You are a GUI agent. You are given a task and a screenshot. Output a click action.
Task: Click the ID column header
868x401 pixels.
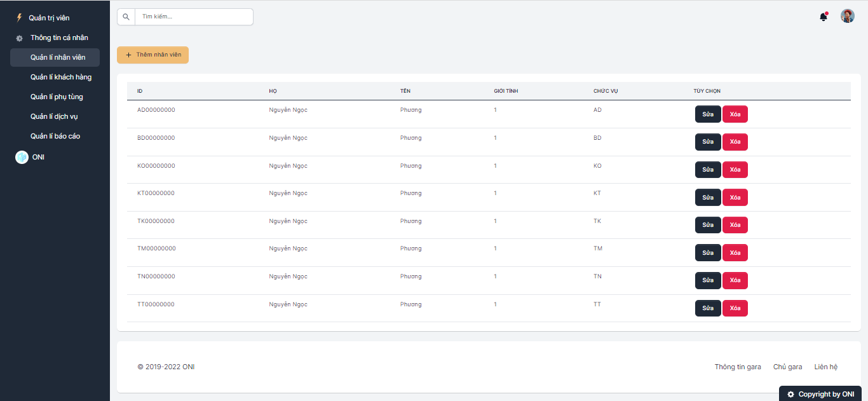pos(140,91)
